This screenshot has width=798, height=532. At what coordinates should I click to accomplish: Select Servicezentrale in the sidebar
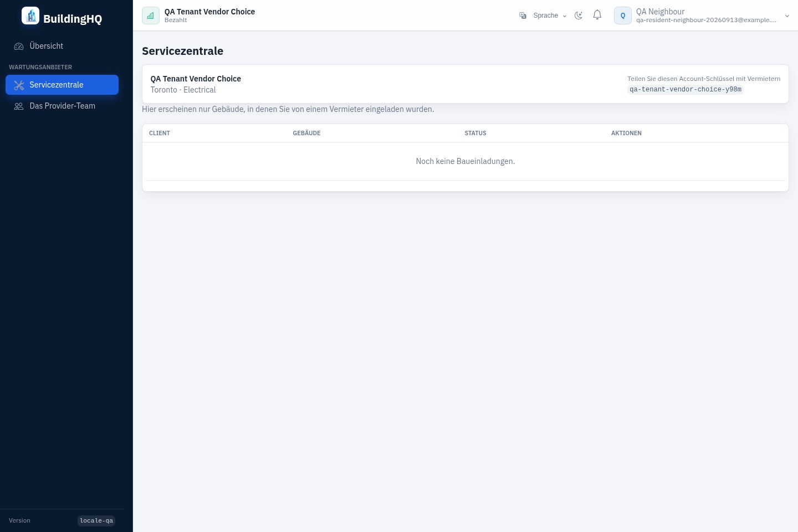click(62, 85)
